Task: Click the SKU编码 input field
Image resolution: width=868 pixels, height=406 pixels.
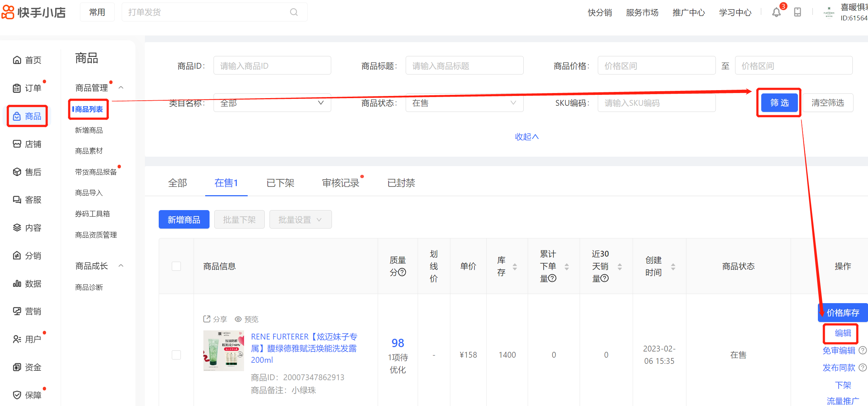Action: (x=657, y=103)
